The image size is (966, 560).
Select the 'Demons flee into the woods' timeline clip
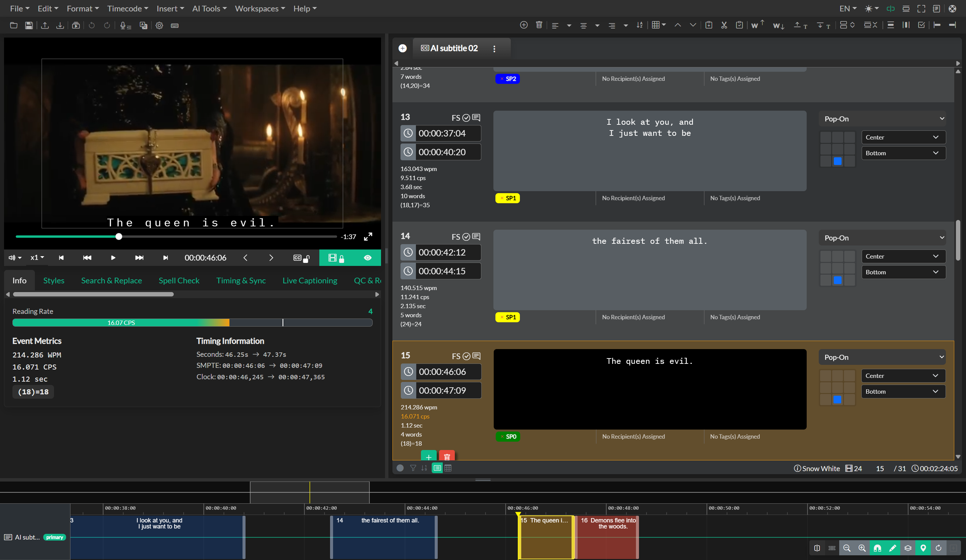tap(607, 538)
